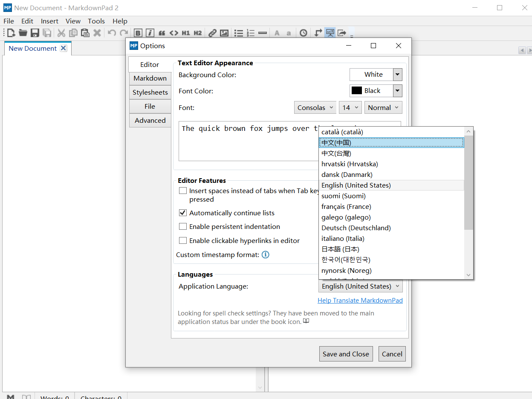This screenshot has height=399, width=532.
Task: Close the New Document tab
Action: pos(64,48)
